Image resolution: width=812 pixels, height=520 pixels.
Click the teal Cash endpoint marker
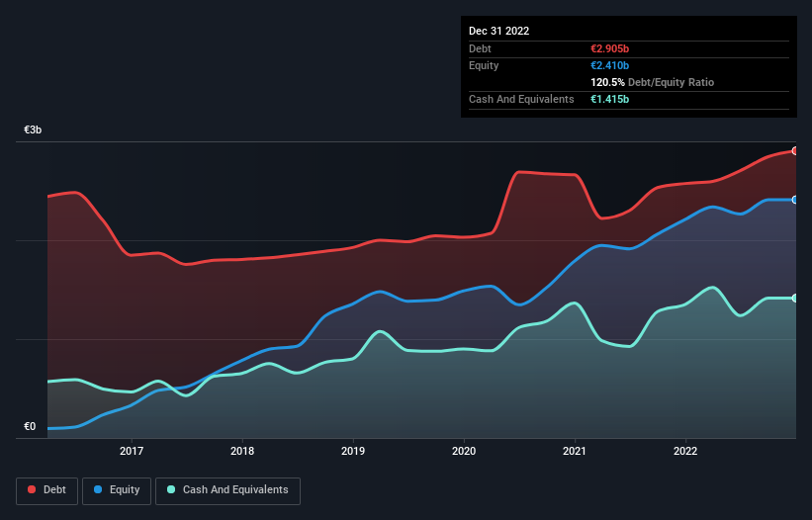795,299
